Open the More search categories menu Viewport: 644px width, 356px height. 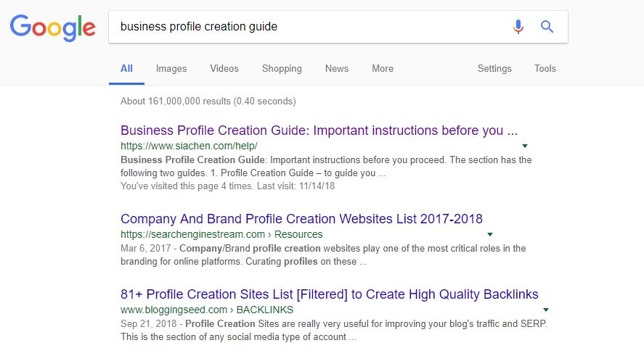(x=383, y=68)
